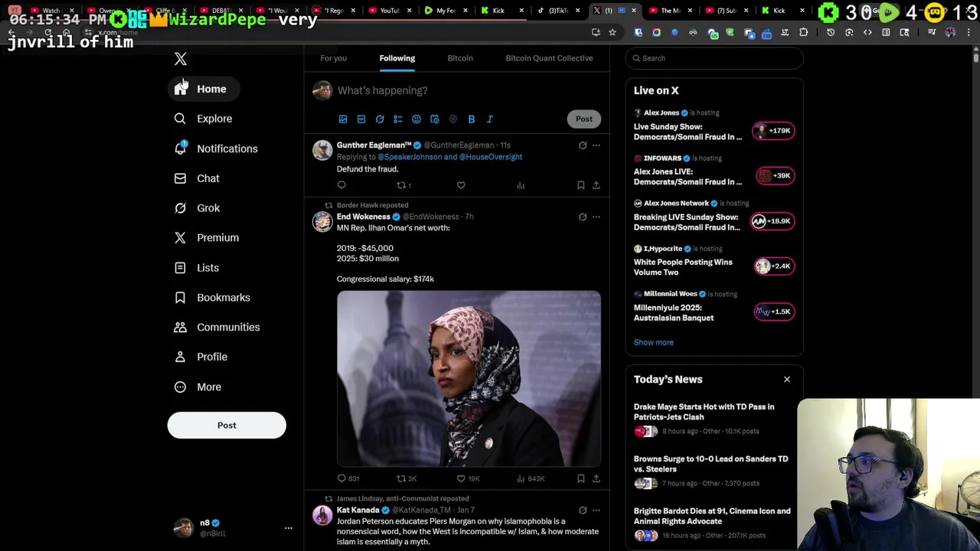Switch to the Following tab
Screen dimensions: 980x551
397,58
